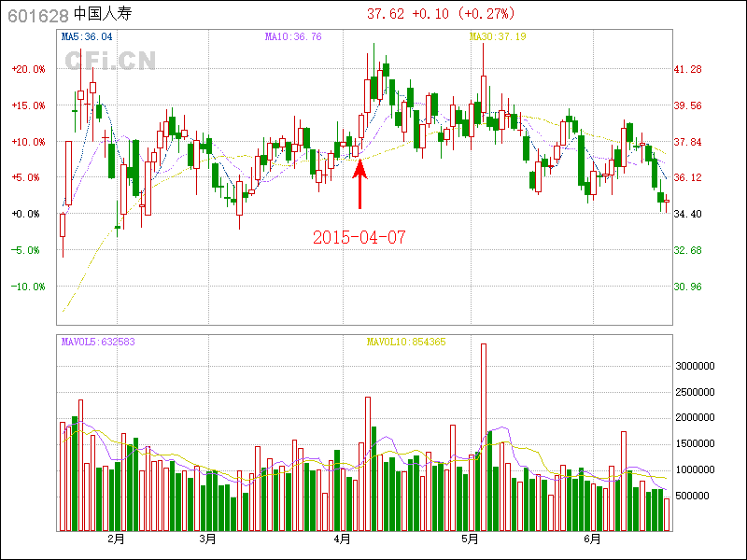Click the CFi.CN watermark logo
The image size is (747, 560).
click(109, 60)
